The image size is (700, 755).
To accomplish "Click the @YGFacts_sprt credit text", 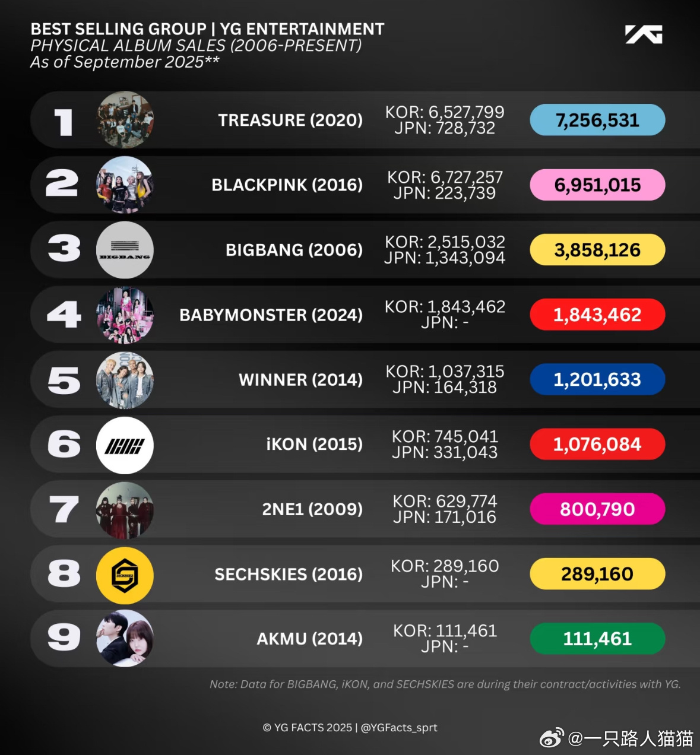I will click(399, 728).
